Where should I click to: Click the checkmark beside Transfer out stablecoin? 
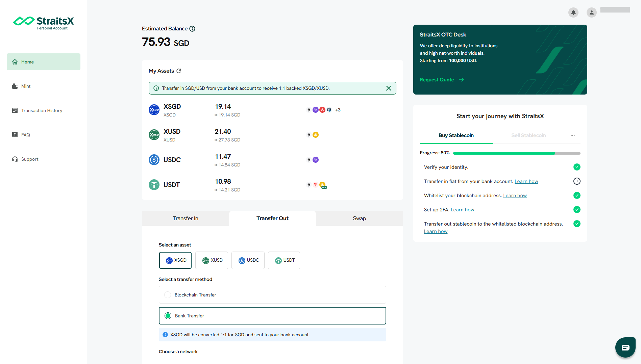point(577,224)
